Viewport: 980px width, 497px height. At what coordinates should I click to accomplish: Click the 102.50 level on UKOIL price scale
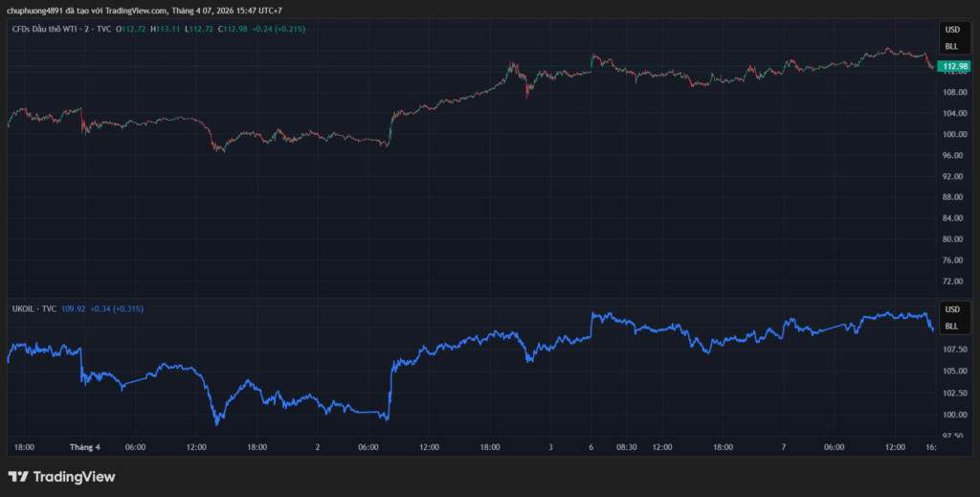954,393
